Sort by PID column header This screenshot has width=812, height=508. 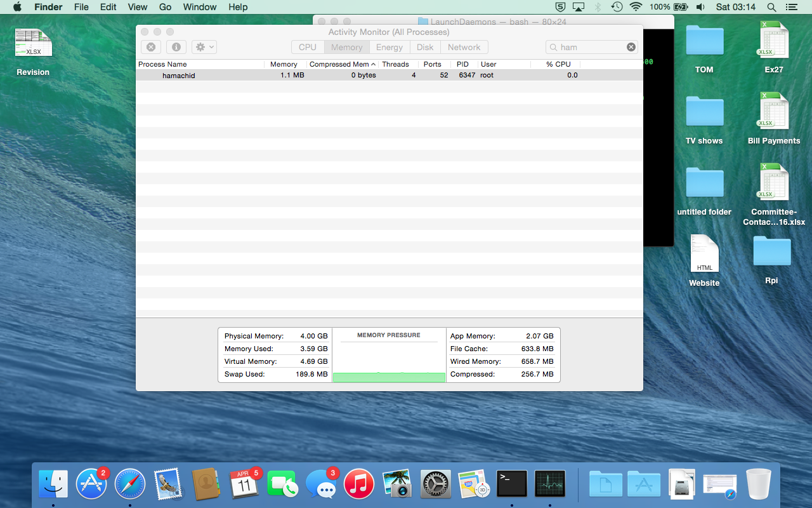pos(463,64)
